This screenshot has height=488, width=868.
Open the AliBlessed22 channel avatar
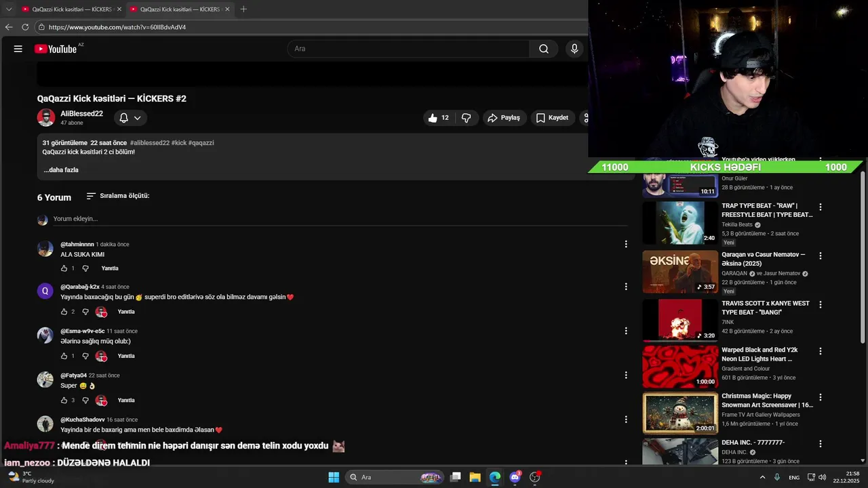(x=46, y=118)
